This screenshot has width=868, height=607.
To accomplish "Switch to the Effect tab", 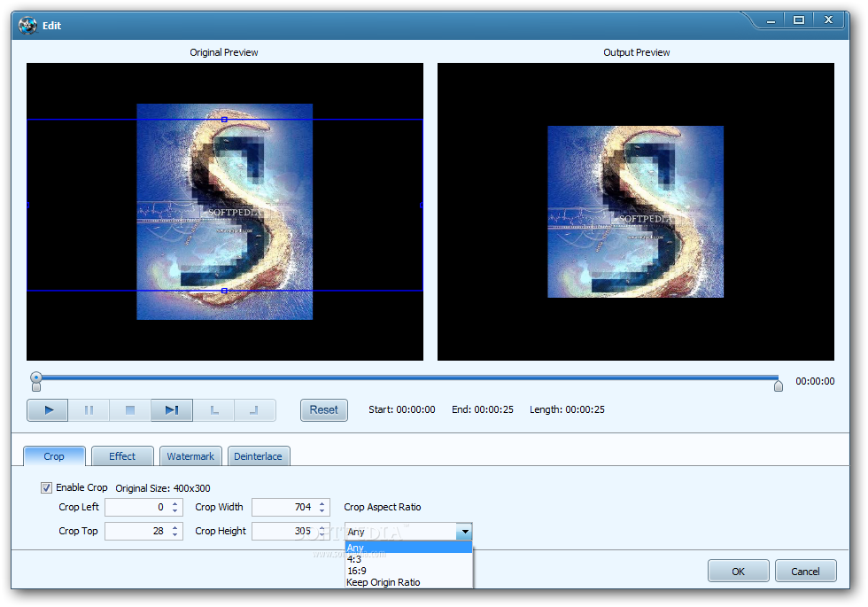I will [122, 456].
